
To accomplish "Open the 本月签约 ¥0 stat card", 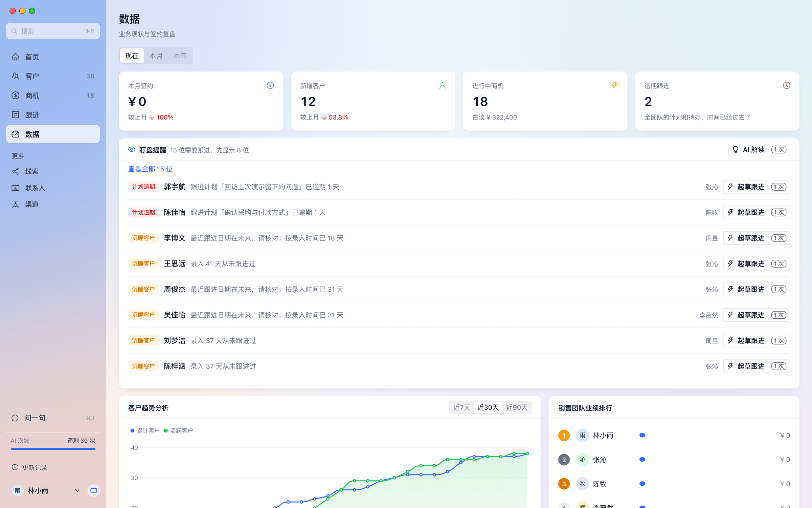I will coord(201,101).
